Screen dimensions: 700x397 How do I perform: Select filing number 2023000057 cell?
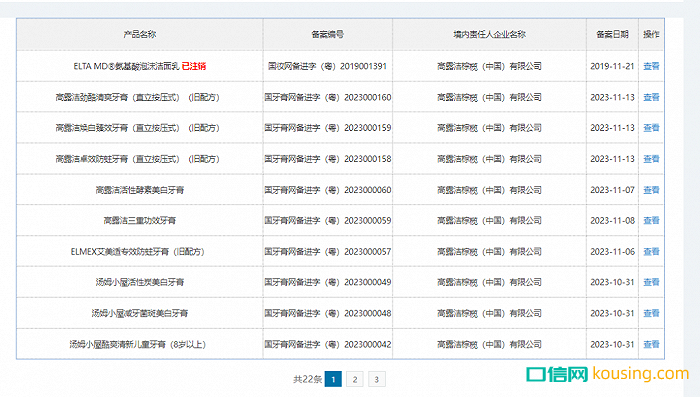(328, 251)
